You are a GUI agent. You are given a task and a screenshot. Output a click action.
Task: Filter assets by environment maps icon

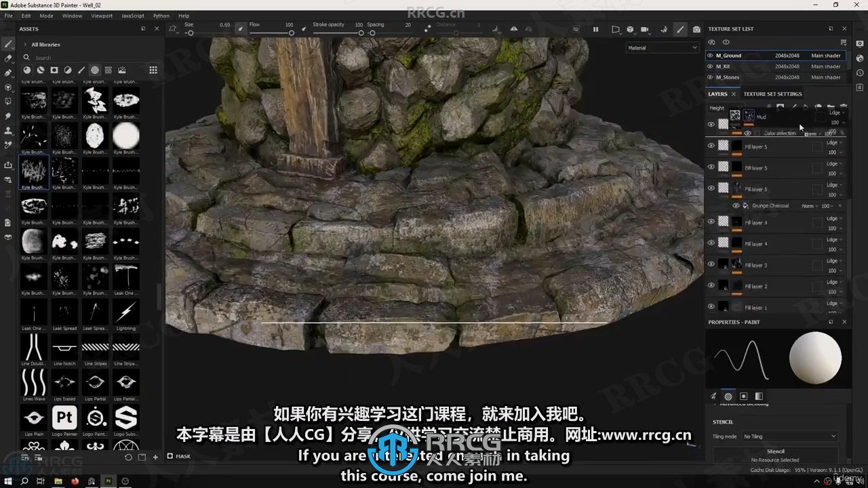[122, 70]
